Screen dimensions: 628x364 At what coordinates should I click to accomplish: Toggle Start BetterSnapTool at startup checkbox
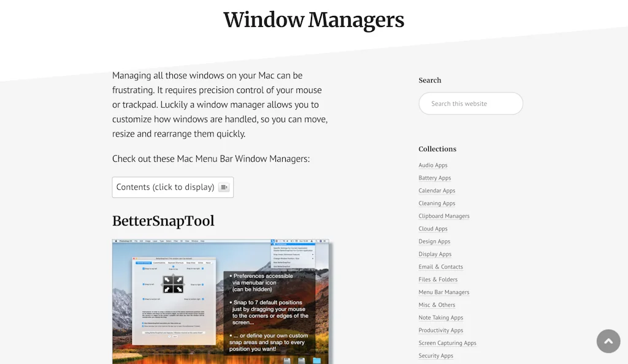point(142,323)
